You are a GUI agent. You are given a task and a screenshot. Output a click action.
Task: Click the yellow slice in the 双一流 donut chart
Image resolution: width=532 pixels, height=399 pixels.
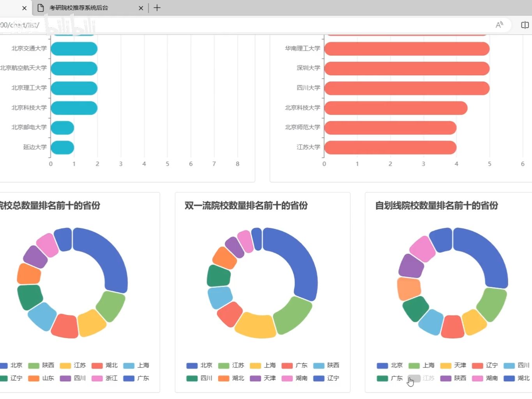[256, 325]
